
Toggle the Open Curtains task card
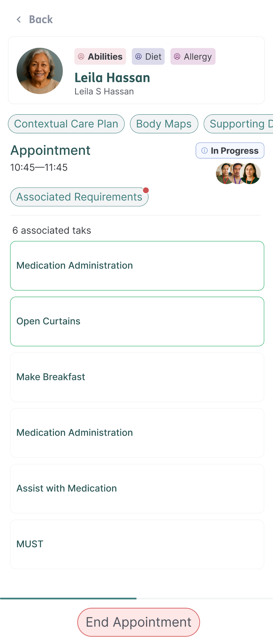(x=137, y=321)
